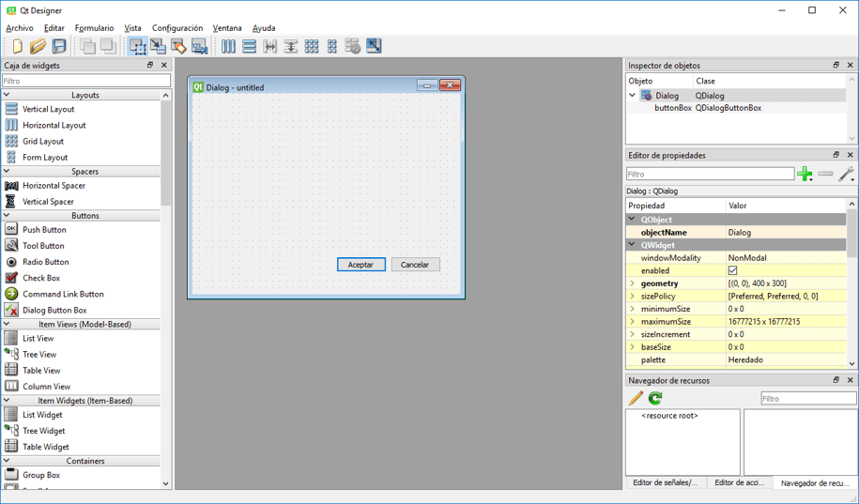Click the New form toolbar icon
Image resolution: width=859 pixels, height=504 pixels.
tap(17, 47)
